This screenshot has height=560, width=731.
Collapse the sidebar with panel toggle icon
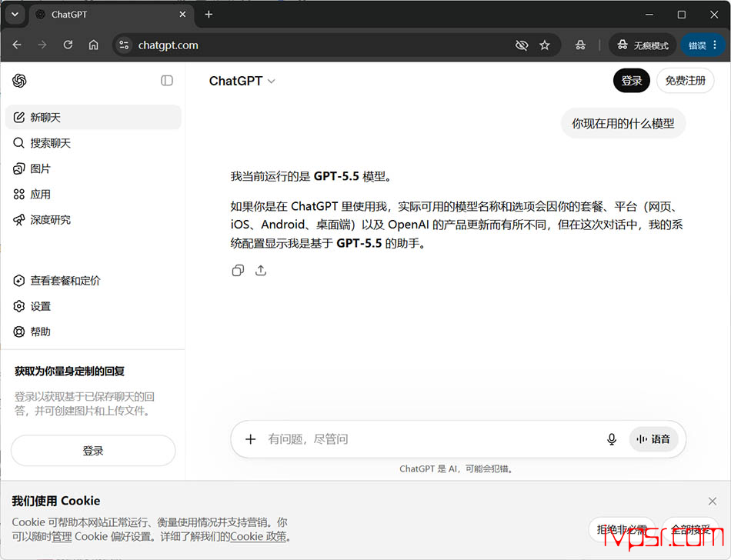(166, 81)
